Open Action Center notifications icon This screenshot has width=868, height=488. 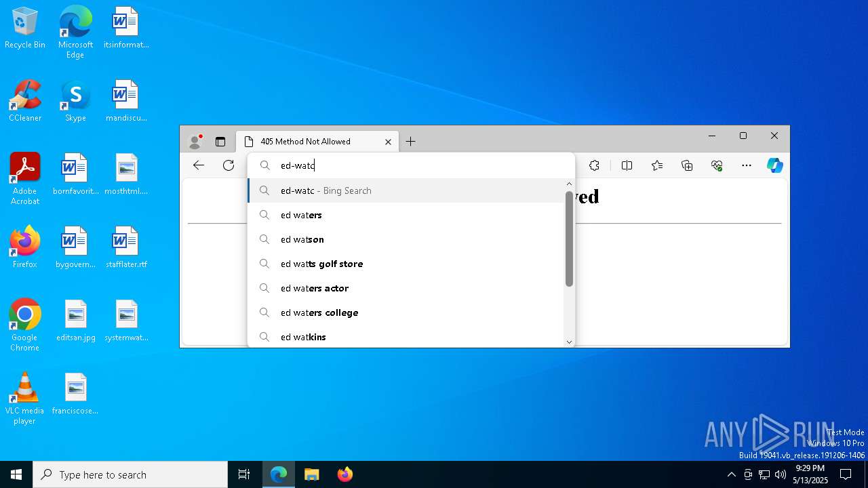pos(846,474)
